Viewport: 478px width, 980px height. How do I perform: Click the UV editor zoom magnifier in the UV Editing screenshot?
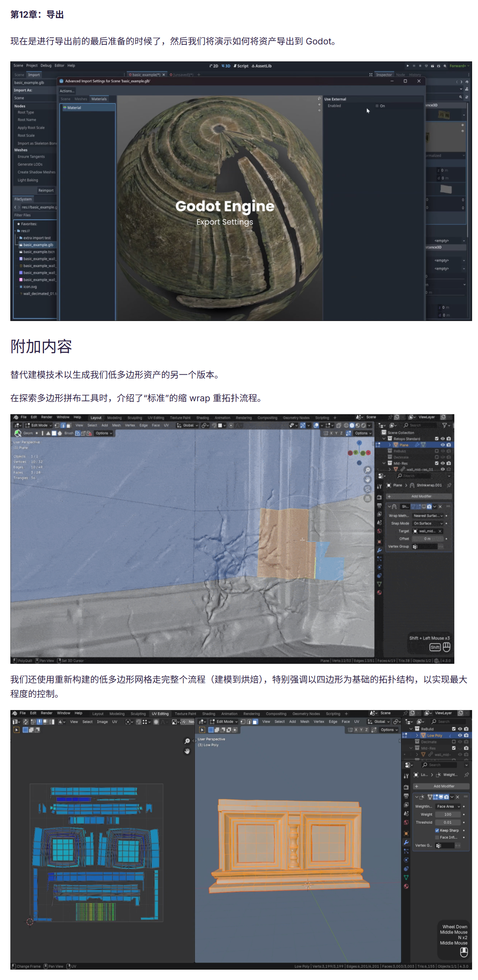pos(187,741)
